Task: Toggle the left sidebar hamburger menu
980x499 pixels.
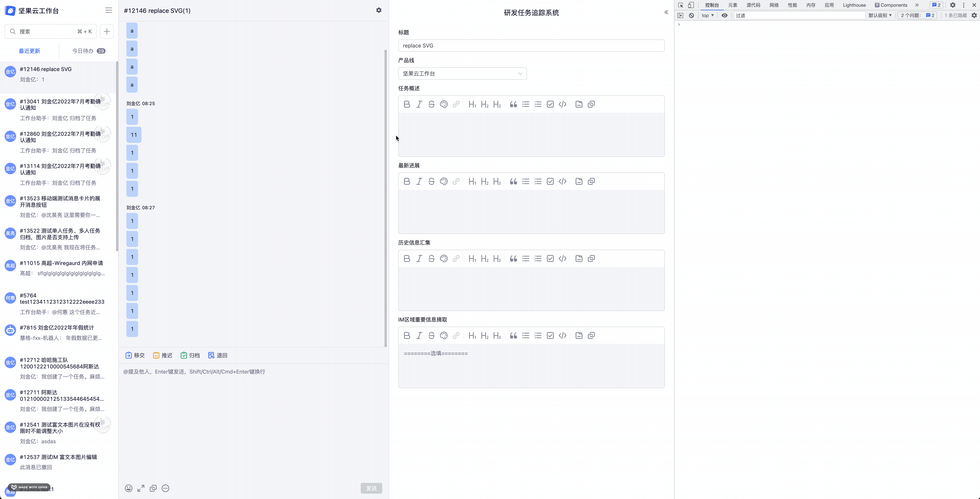Action: click(x=109, y=10)
